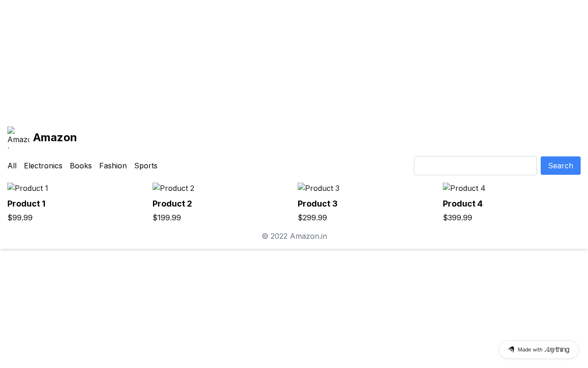Switch to the Fashion category
The image size is (588, 368).
(x=113, y=166)
